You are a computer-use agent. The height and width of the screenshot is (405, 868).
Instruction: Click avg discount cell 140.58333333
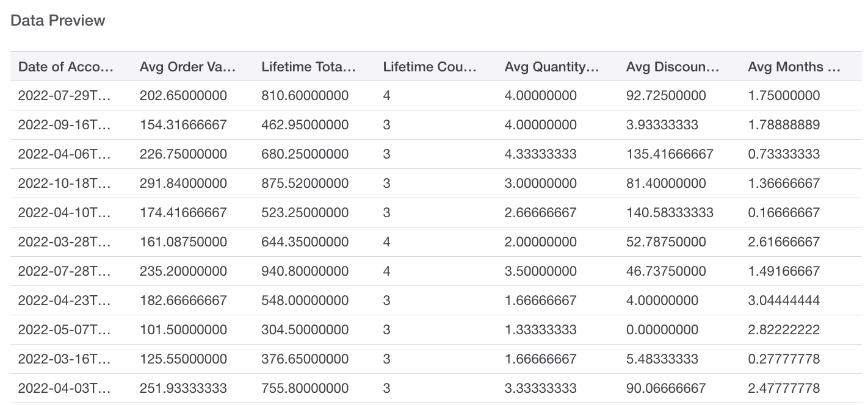pos(670,213)
